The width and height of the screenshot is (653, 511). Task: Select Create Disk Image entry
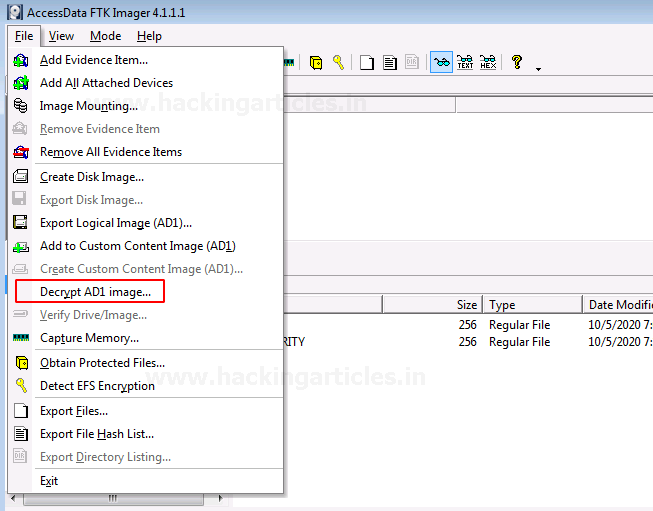[x=145, y=177]
